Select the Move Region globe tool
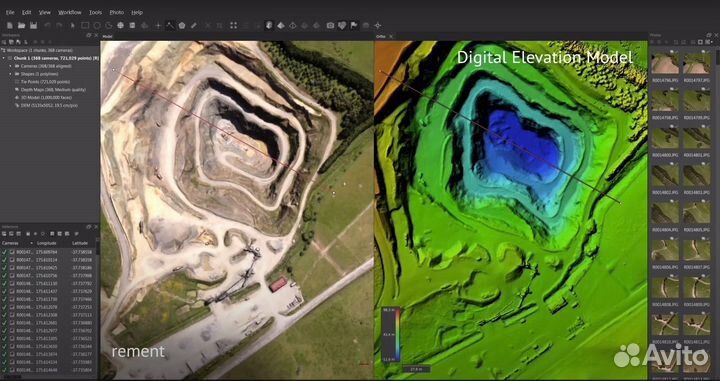 point(121,26)
